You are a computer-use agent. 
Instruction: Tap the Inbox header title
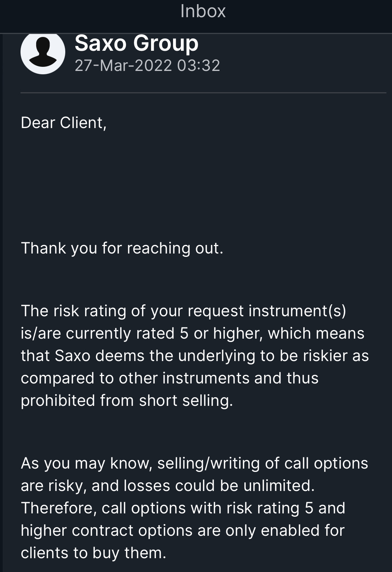tap(203, 11)
